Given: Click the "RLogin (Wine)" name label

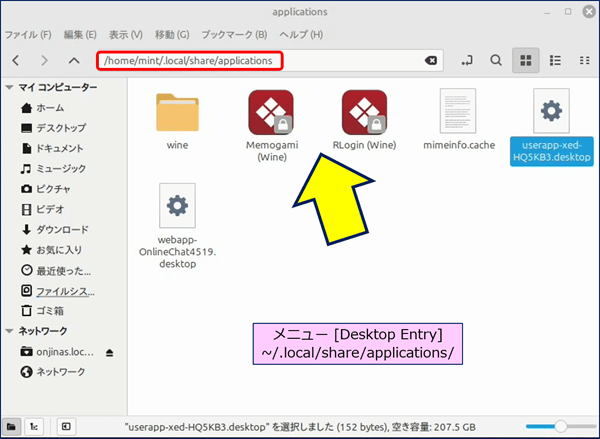Looking at the screenshot, I should (364, 145).
